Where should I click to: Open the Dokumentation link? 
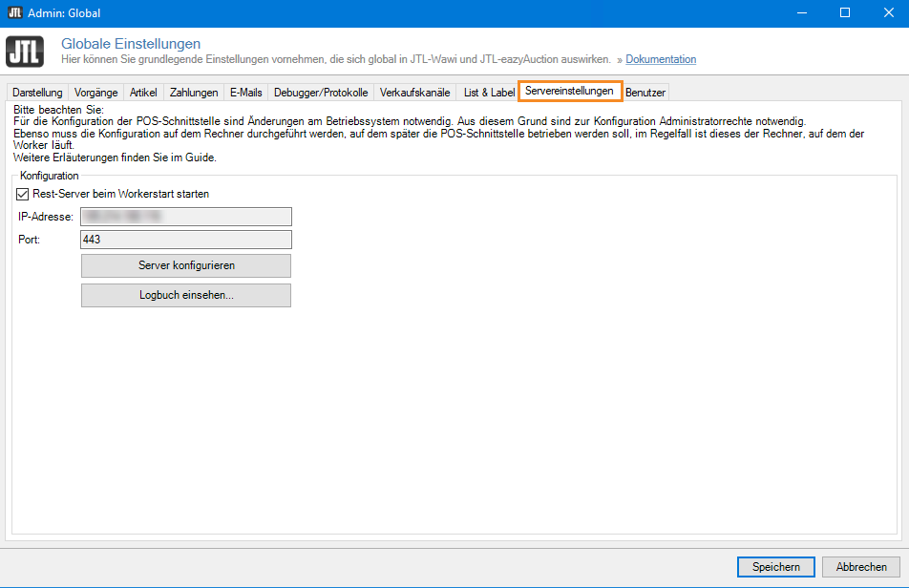coord(661,59)
